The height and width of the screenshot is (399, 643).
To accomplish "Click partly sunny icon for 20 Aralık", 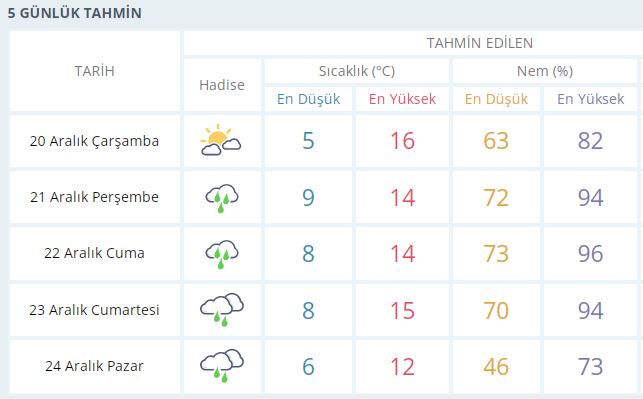I will pyautogui.click(x=221, y=140).
